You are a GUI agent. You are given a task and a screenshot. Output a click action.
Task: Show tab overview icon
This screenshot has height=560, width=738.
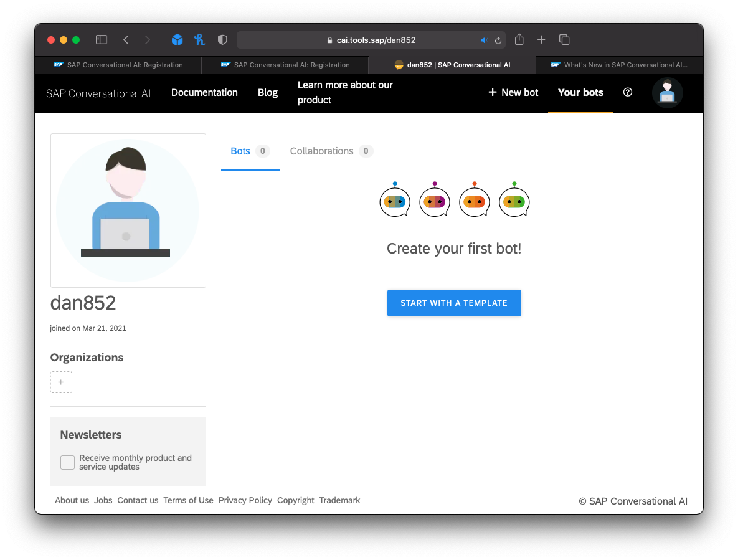click(x=564, y=40)
